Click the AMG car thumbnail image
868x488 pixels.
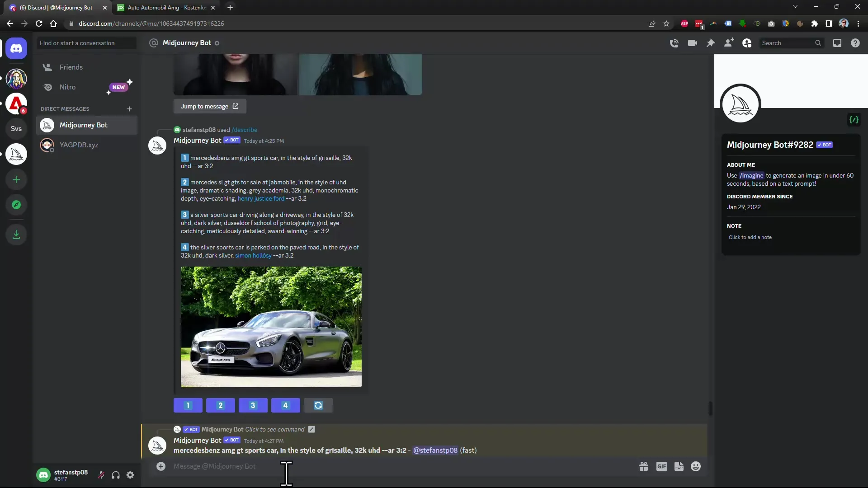(271, 327)
